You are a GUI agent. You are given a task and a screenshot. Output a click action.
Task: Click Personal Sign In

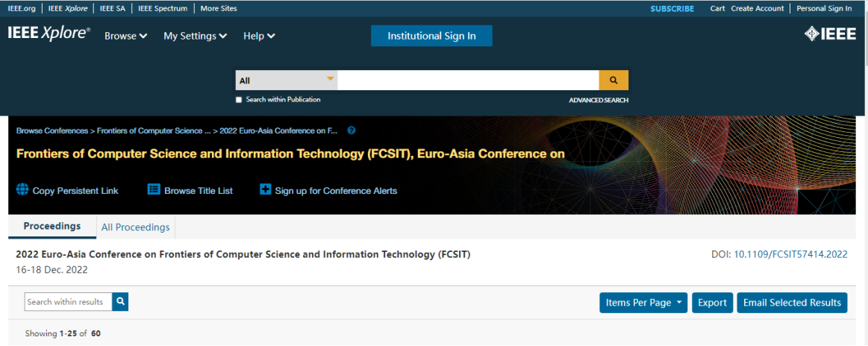pyautogui.click(x=824, y=8)
